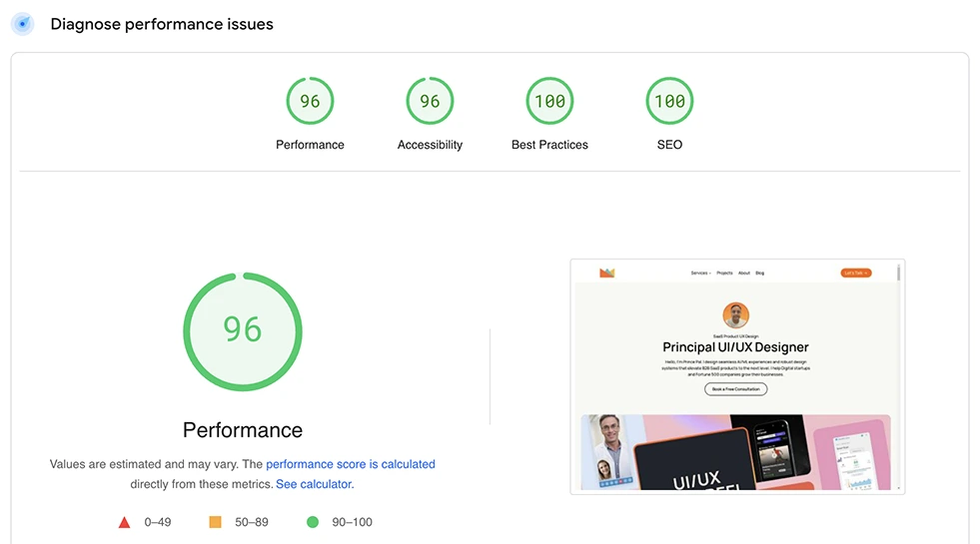Click the round profile photo in the preview
Screen dimensions: 980x544
pos(735,315)
